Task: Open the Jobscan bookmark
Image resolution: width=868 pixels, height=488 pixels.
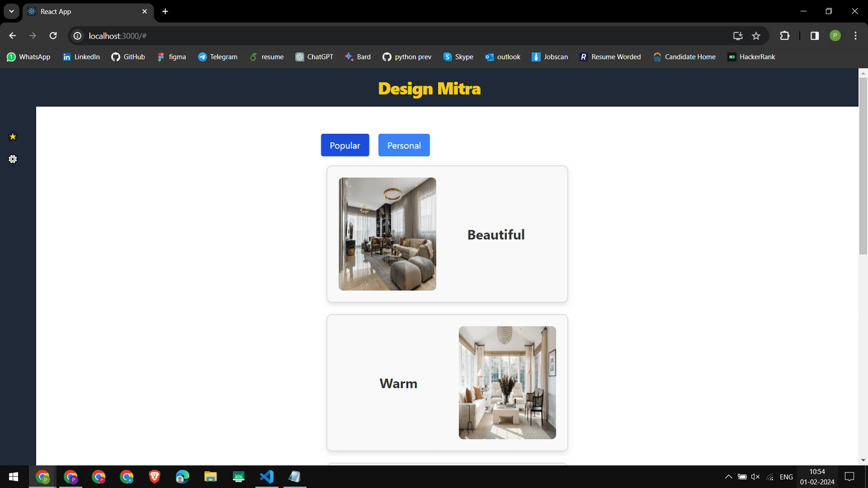Action: [550, 57]
